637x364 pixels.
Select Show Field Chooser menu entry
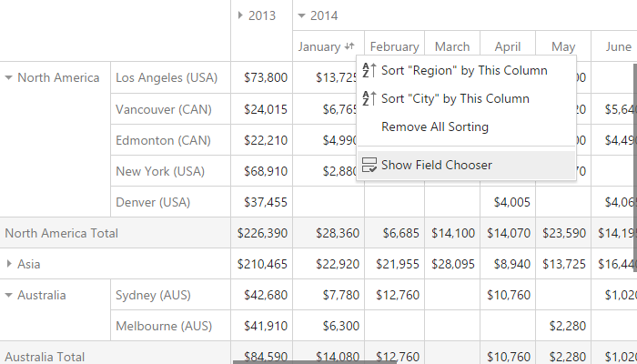(466, 165)
